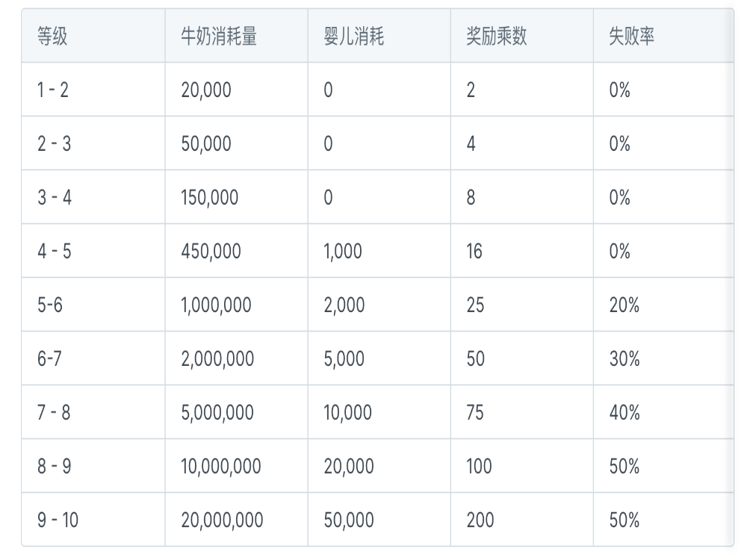Click the 婴儿消耗 column header
The width and height of the screenshot is (747, 560).
[x=379, y=36]
